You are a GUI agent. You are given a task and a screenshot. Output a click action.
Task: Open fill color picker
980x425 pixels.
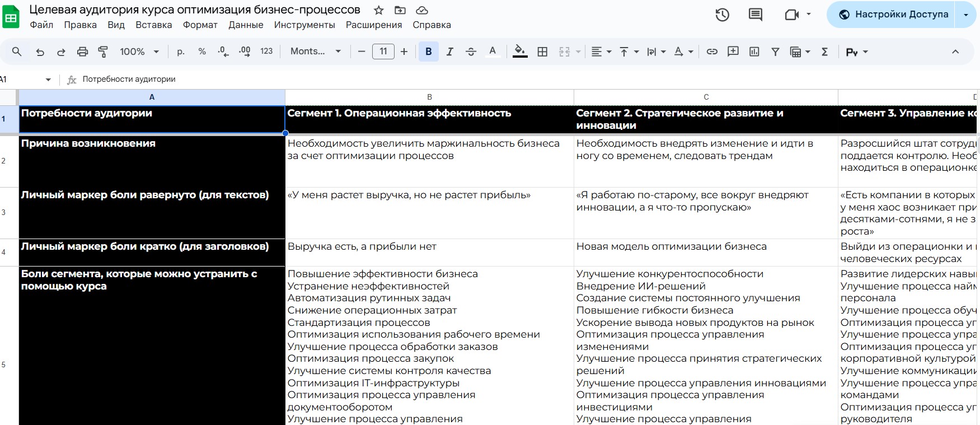[x=520, y=52]
